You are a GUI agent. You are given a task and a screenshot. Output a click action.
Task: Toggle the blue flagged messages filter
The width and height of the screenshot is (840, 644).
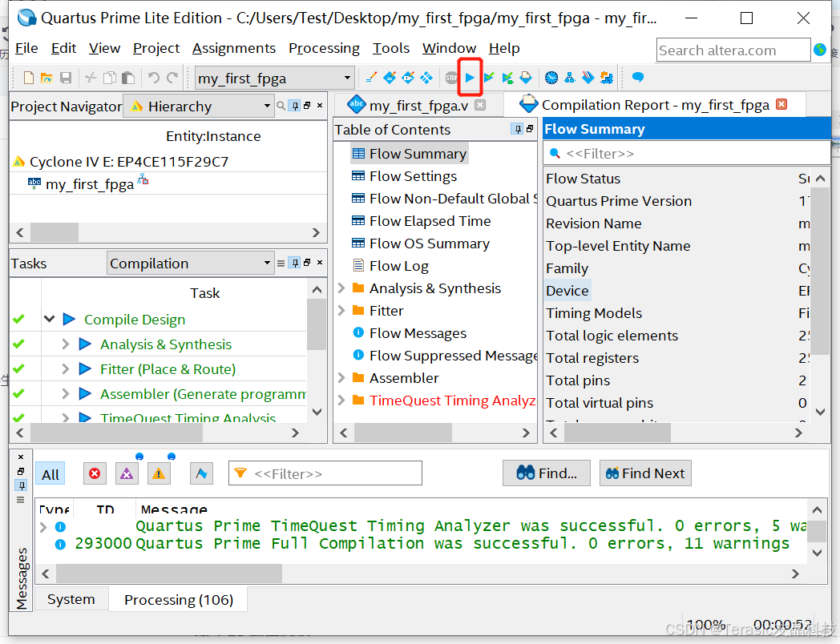[x=201, y=473]
